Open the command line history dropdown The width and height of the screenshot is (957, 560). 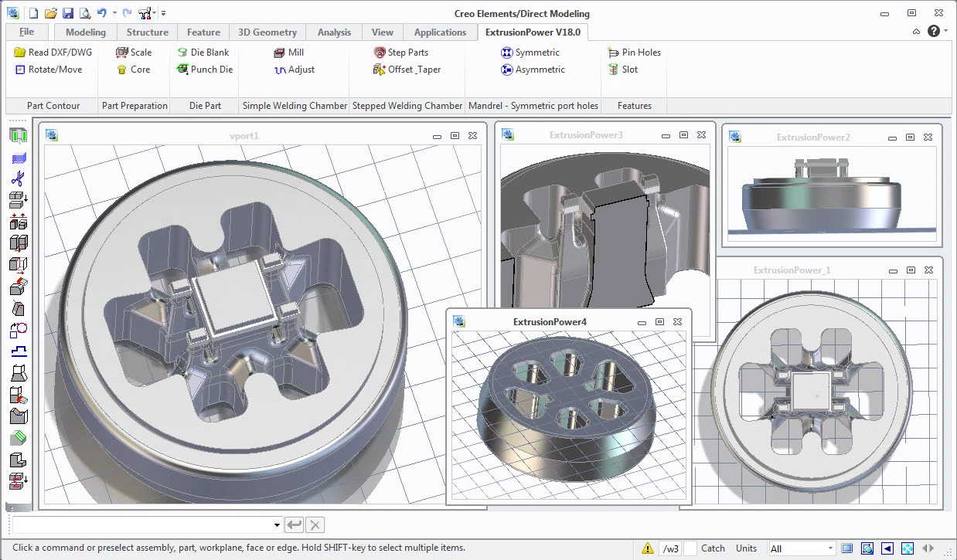[277, 525]
